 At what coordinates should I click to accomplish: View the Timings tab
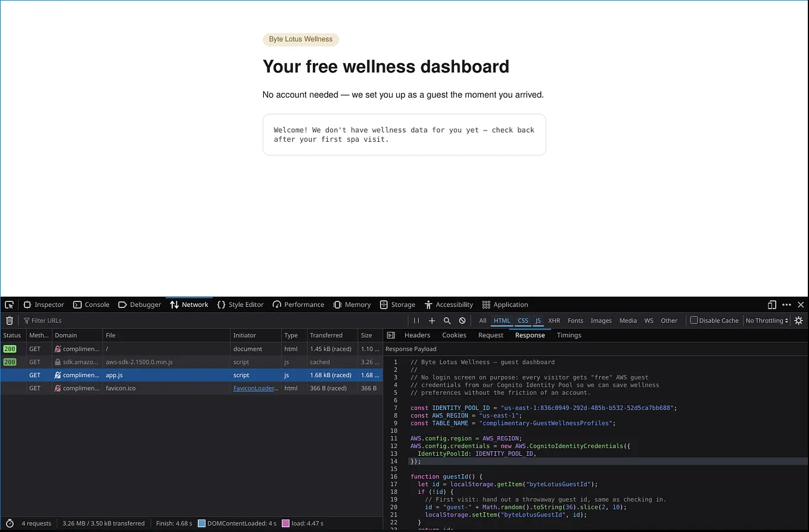pyautogui.click(x=569, y=335)
